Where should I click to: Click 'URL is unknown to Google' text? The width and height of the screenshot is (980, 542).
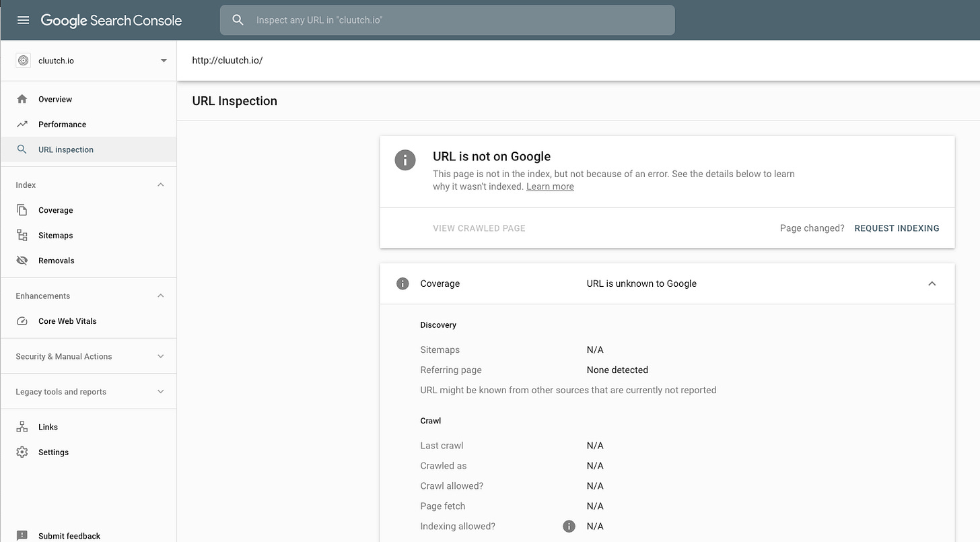(x=641, y=283)
